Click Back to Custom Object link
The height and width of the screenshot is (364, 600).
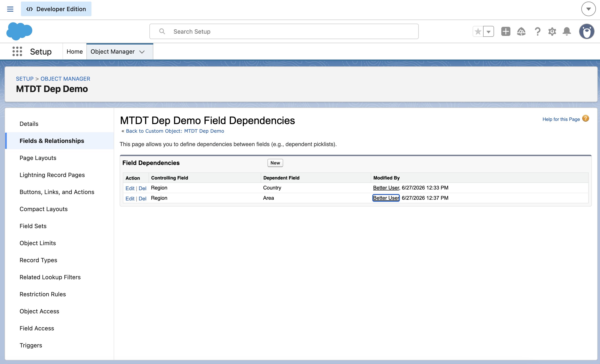[x=175, y=131]
